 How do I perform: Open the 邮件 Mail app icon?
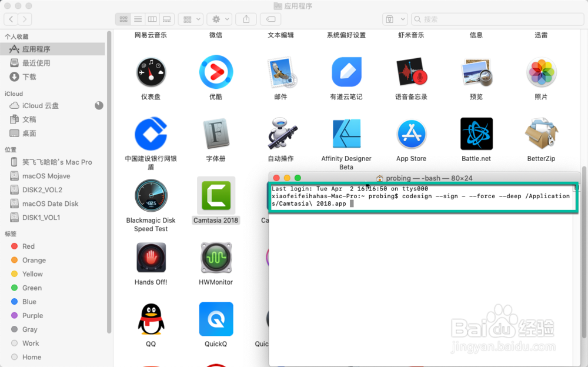pos(281,72)
